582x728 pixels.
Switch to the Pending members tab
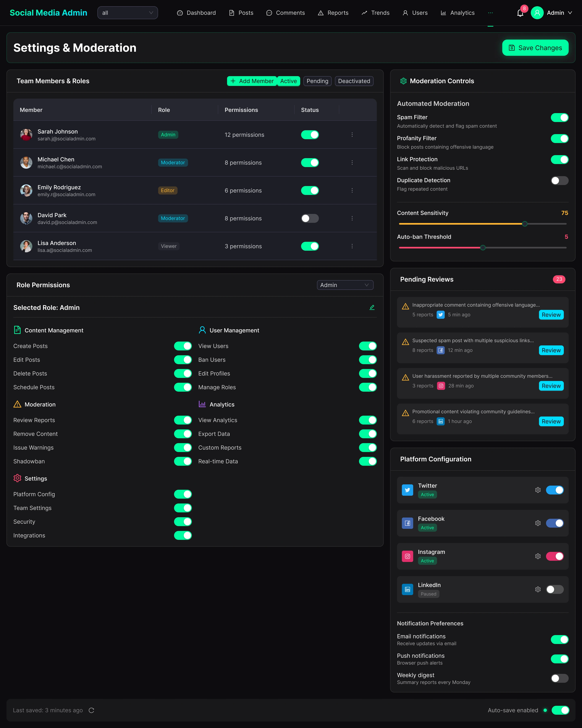click(x=317, y=81)
